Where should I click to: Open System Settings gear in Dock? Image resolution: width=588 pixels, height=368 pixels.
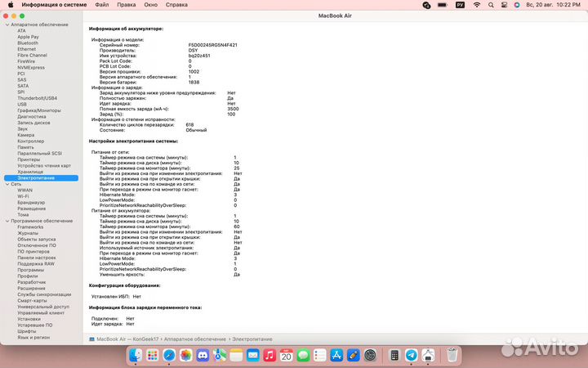click(x=370, y=355)
